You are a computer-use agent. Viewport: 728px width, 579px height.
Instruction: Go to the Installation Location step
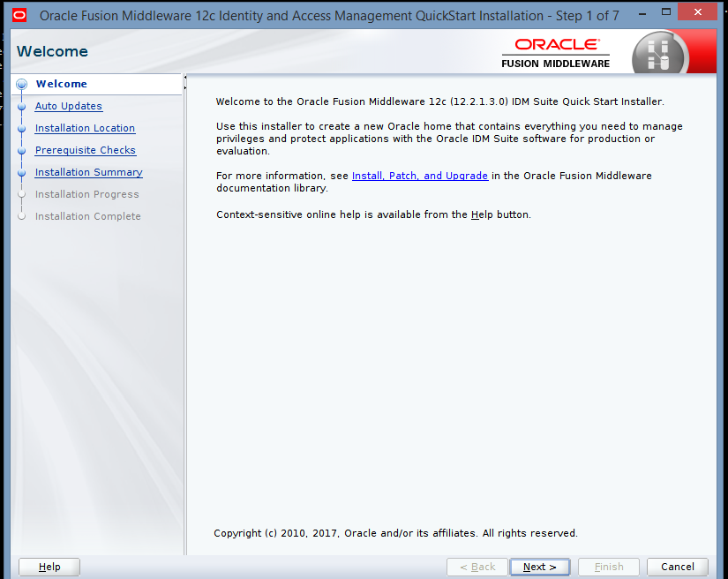click(85, 128)
